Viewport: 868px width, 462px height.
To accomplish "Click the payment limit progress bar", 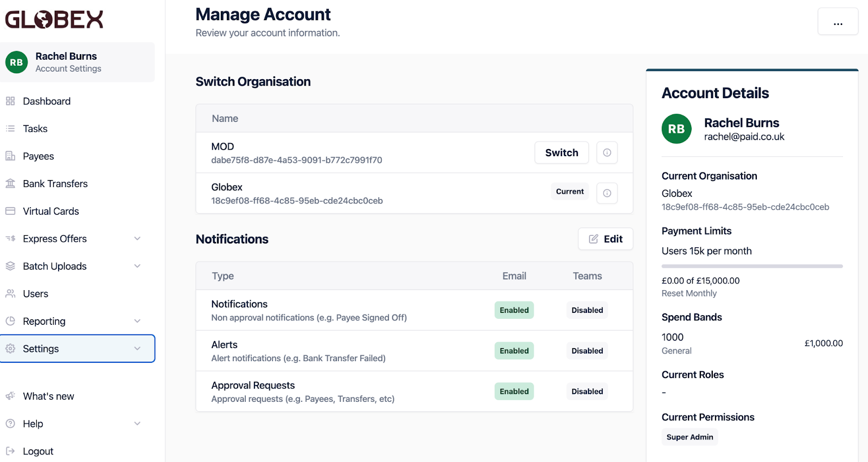I will [x=752, y=266].
